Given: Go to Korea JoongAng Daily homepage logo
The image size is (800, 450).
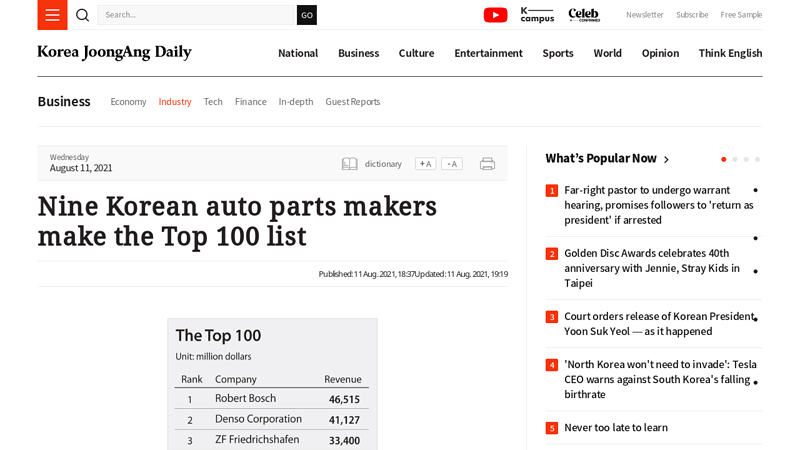Looking at the screenshot, I should [x=114, y=53].
